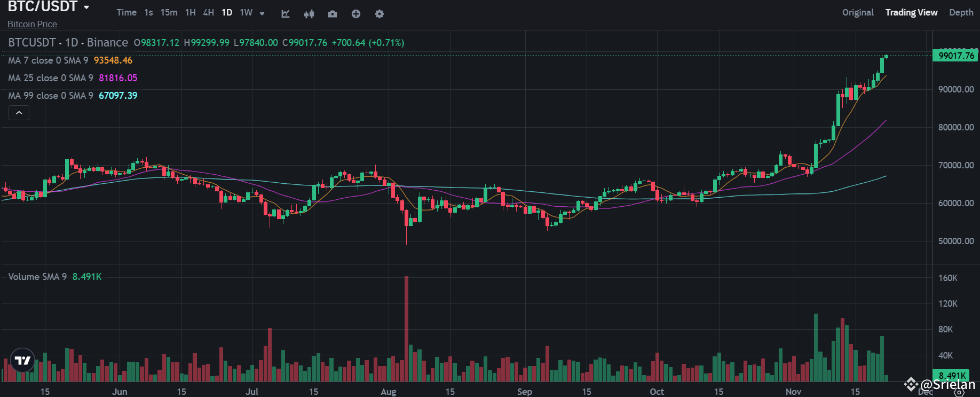Take a chart snapshot with camera icon
This screenshot has height=397, width=980.
[333, 14]
